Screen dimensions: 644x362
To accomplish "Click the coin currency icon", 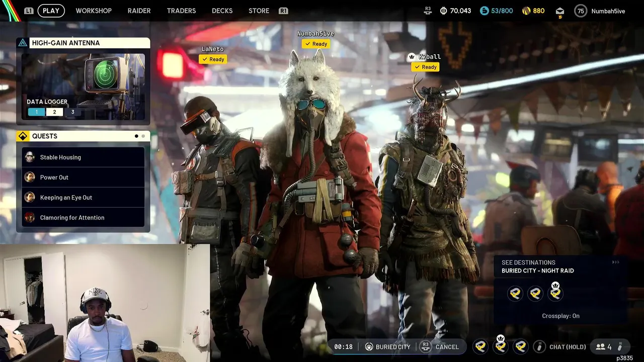I will [443, 11].
